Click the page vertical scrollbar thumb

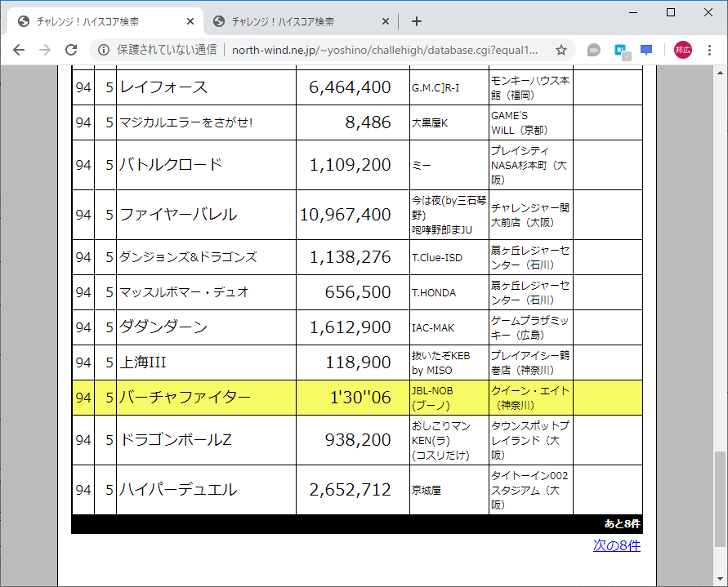pyautogui.click(x=720, y=499)
